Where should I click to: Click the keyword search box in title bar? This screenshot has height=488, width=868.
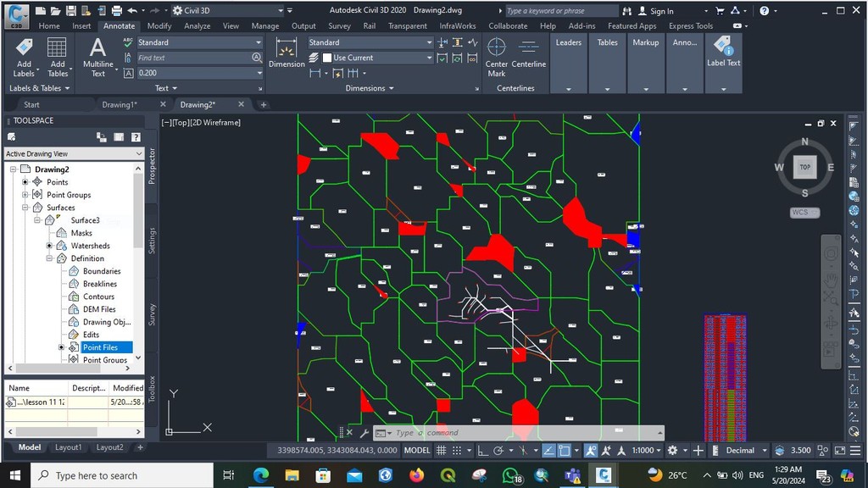561,11
